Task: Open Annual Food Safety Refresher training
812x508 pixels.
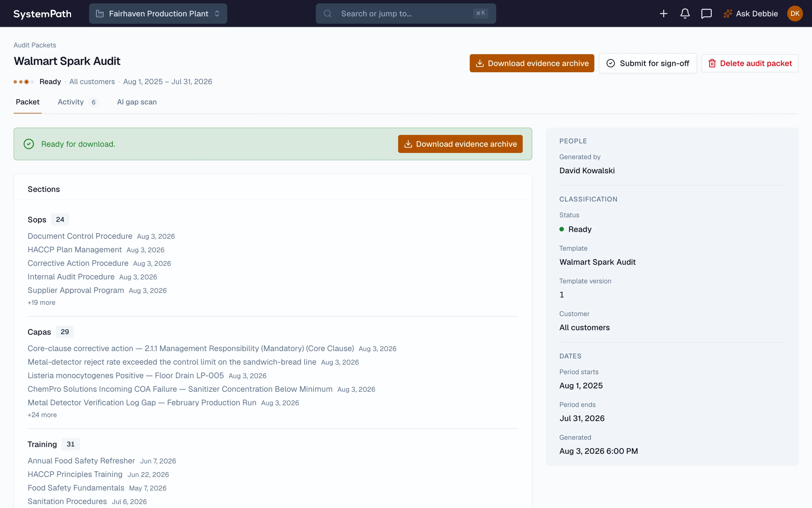Action: coord(81,461)
